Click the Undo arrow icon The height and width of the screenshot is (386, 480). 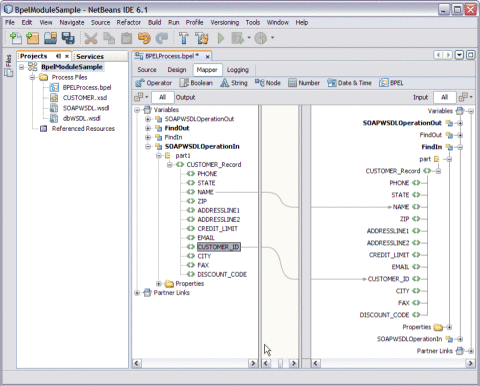click(144, 38)
